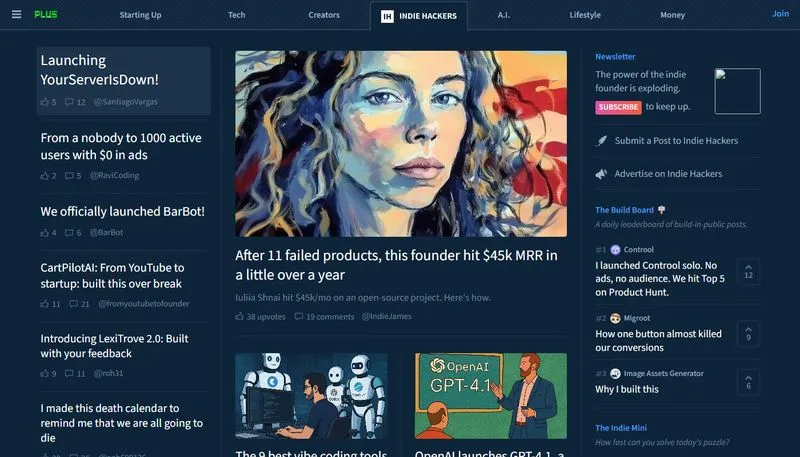This screenshot has width=800, height=457.
Task: Click the like icon under BarBot post
Action: [44, 233]
